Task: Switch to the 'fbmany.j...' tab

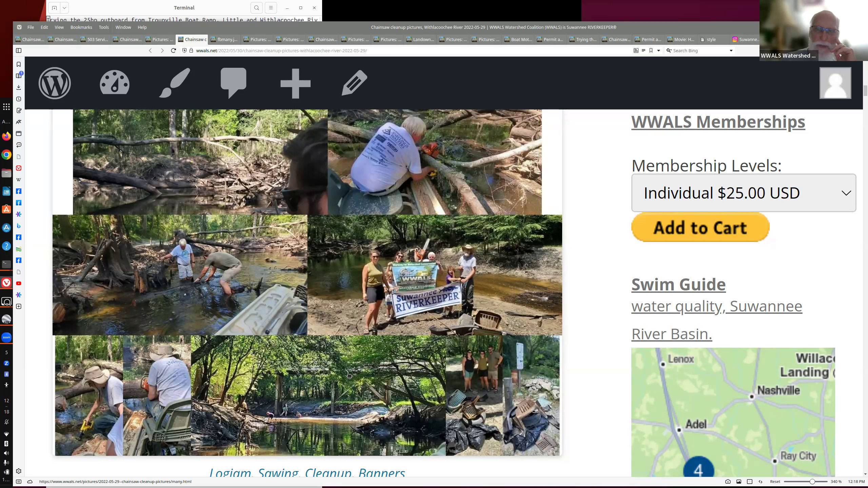Action: [x=225, y=39]
